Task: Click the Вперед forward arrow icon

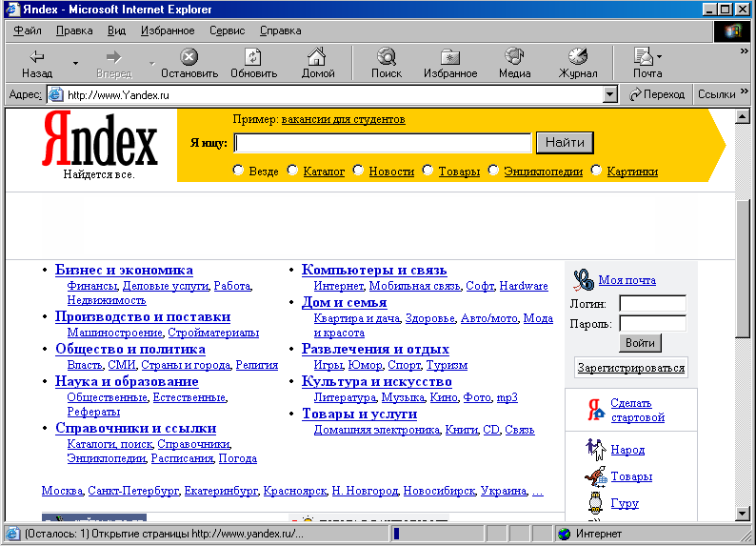Action: tap(114, 57)
